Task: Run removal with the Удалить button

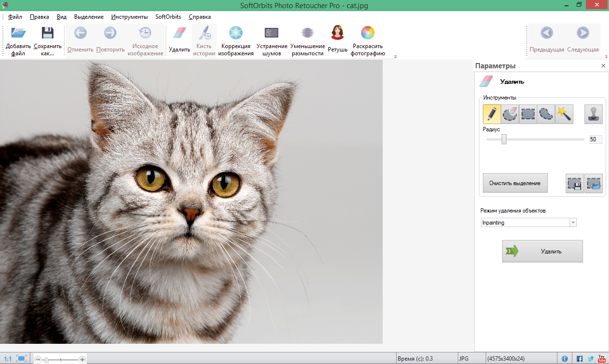Action: (x=542, y=251)
